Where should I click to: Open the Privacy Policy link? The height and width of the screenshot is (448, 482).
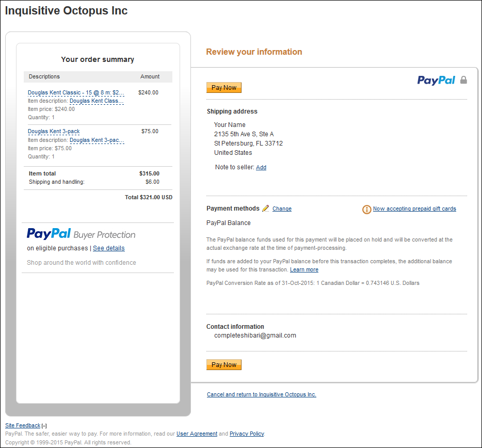coord(247,434)
